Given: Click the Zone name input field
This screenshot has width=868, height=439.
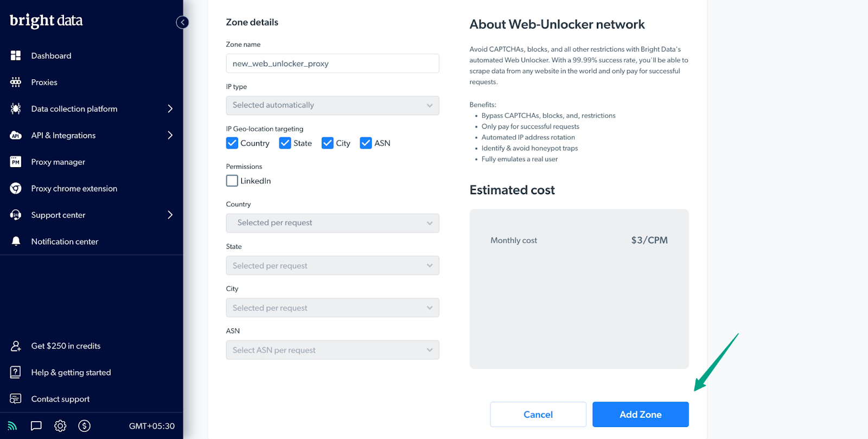Looking at the screenshot, I should pyautogui.click(x=332, y=63).
